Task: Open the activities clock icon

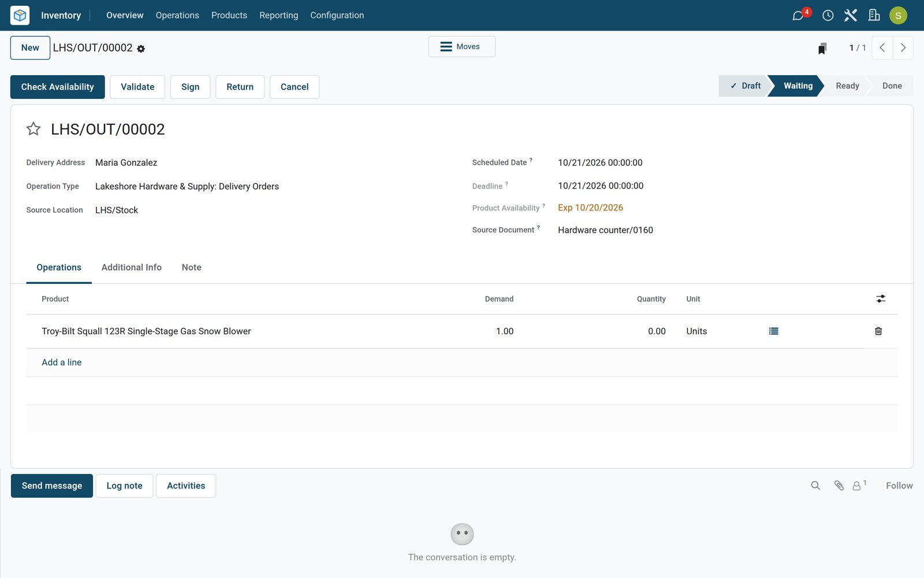Action: (x=828, y=16)
